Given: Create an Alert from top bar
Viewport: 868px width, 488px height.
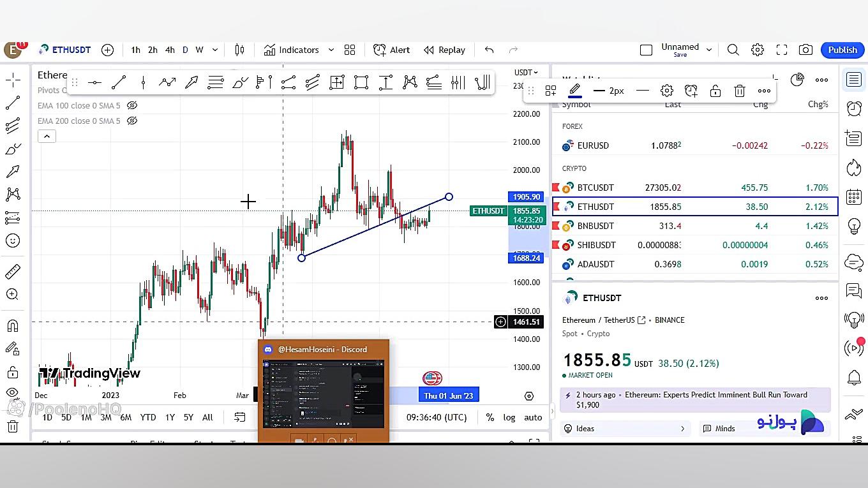Looking at the screenshot, I should tap(392, 50).
